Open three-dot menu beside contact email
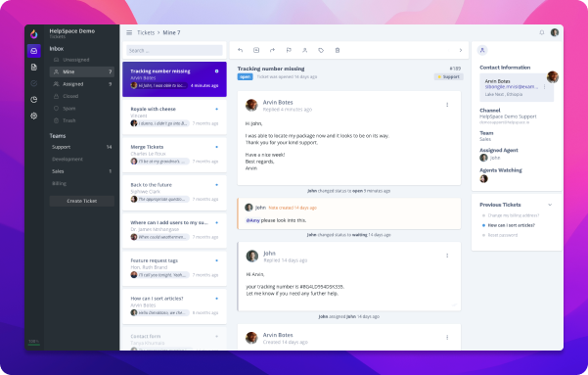 (545, 87)
